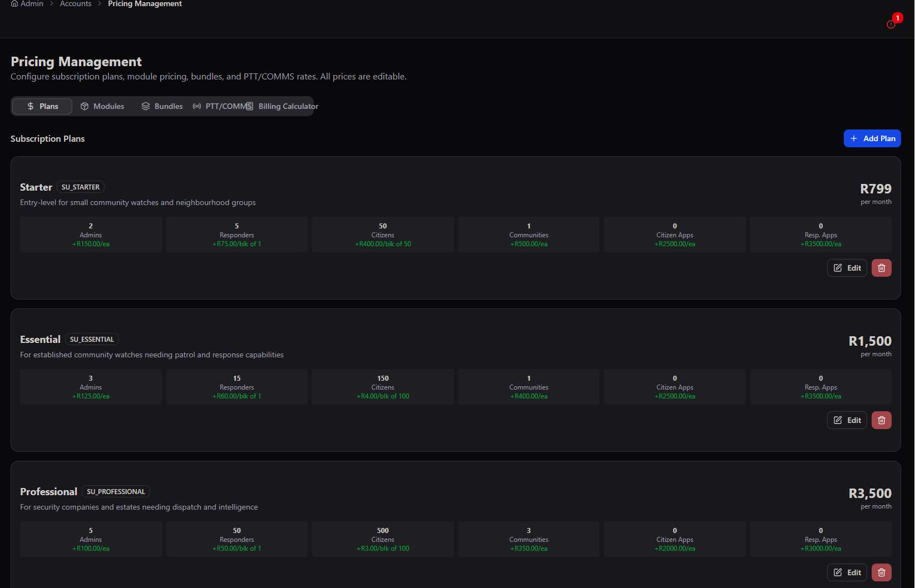Click the Pricing Management page heading
Screen dimensions: 915x588
tap(76, 62)
